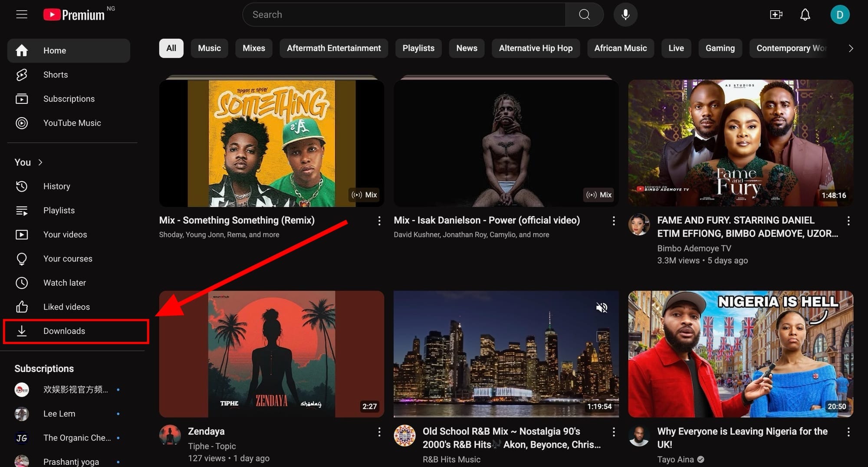Screen dimensions: 868x467
Task: Unmute the Old School R&B preview
Action: coord(602,308)
